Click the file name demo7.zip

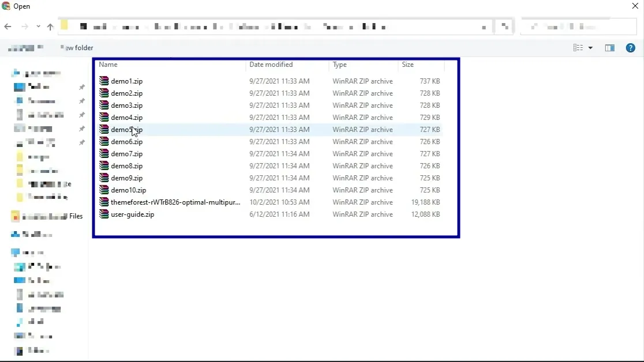tap(126, 154)
